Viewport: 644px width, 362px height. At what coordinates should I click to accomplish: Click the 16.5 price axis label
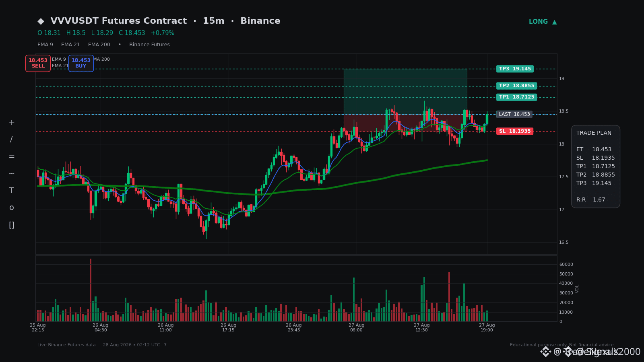564,243
